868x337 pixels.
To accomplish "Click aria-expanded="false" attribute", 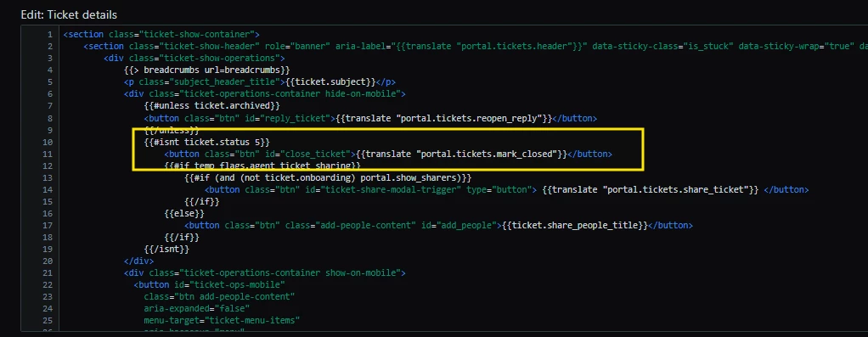I will point(196,309).
